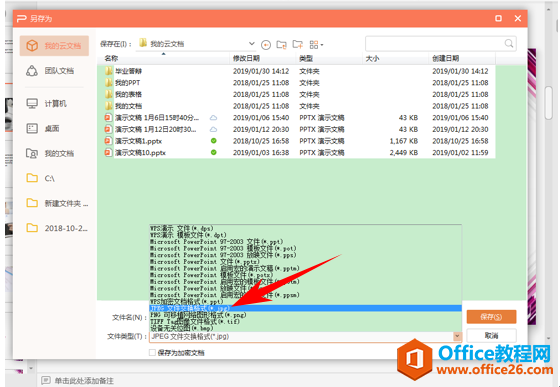Select file 演示文稿10.pptx
Viewport: 560px width, 387px height.
[140, 152]
